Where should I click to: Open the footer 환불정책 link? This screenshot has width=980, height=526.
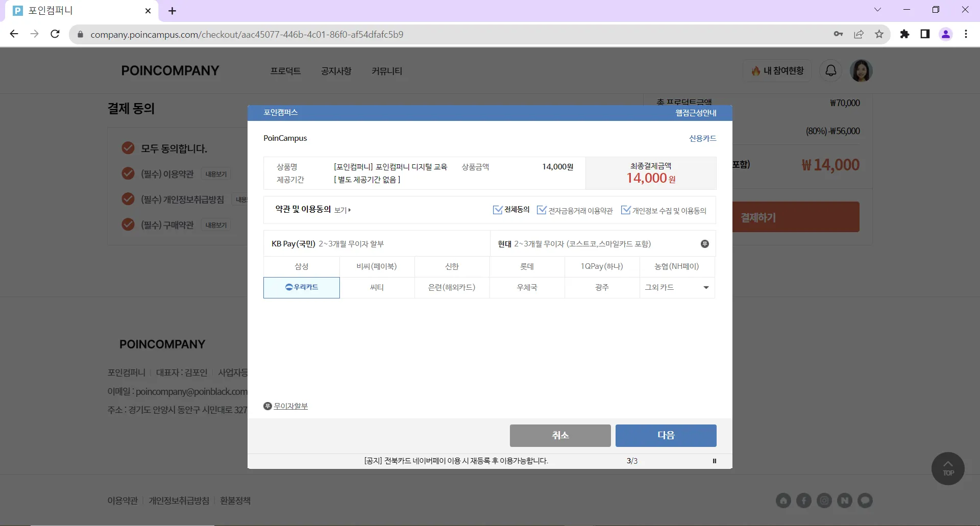235,500
